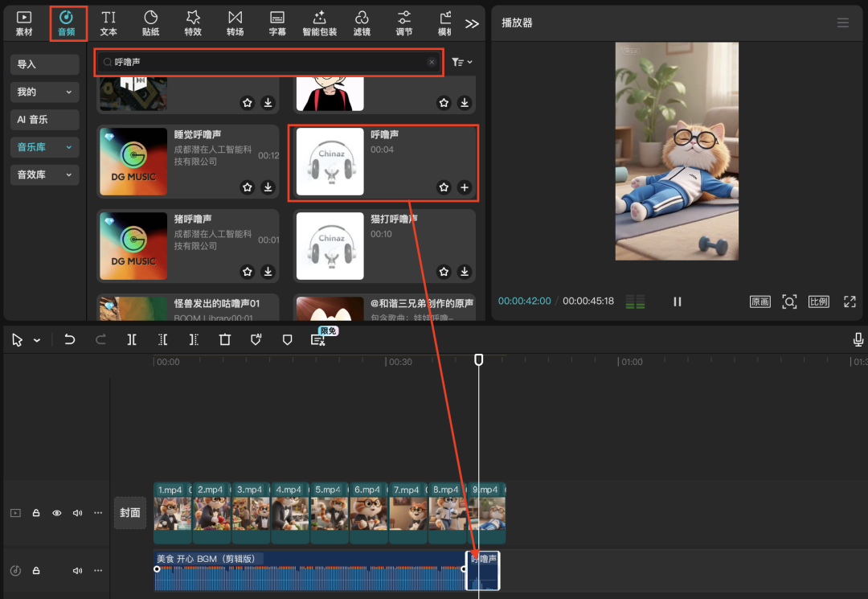Favorite the 睡觉呼噜声 track with star
868x599 pixels.
(x=248, y=187)
